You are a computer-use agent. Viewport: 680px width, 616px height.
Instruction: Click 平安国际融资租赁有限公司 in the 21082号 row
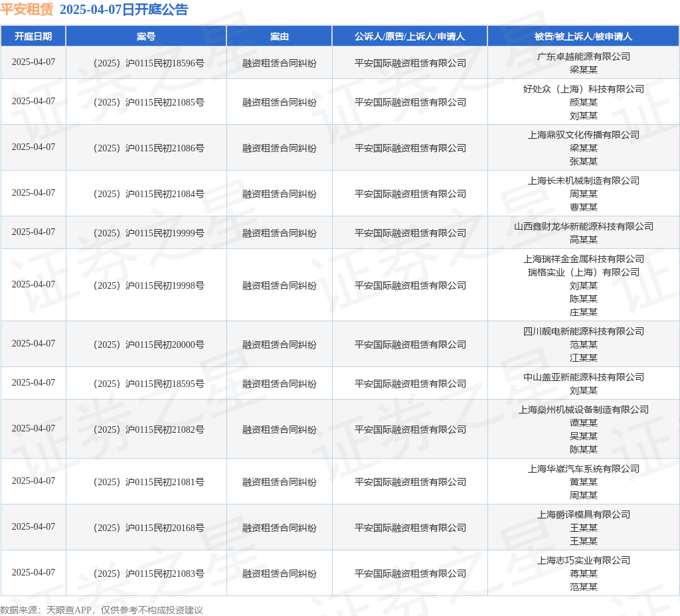[410, 429]
